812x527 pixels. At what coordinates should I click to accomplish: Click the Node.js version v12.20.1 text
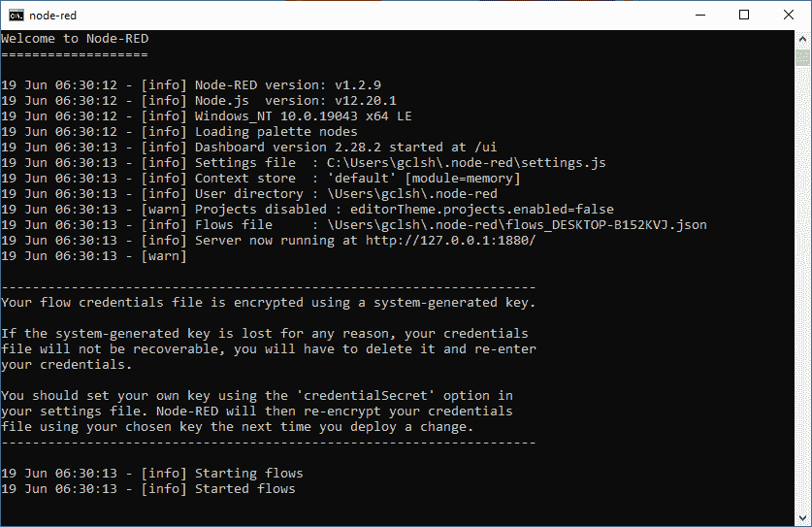pyautogui.click(x=296, y=101)
